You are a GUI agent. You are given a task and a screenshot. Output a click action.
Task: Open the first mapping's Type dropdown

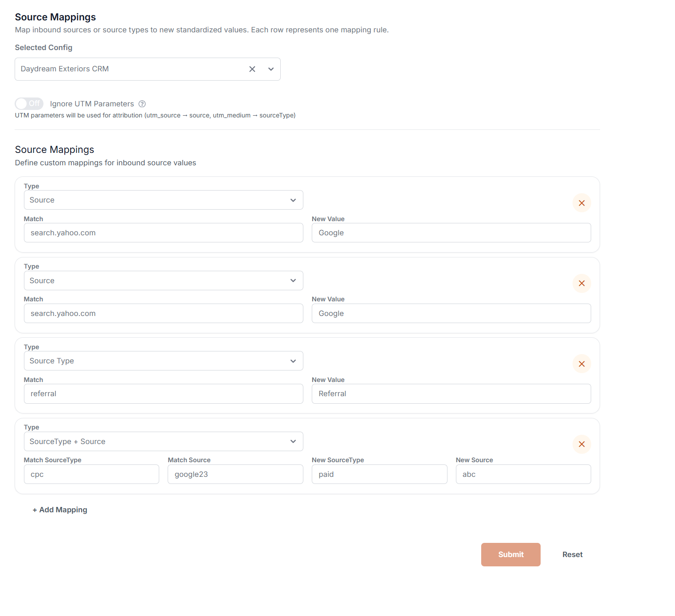163,200
